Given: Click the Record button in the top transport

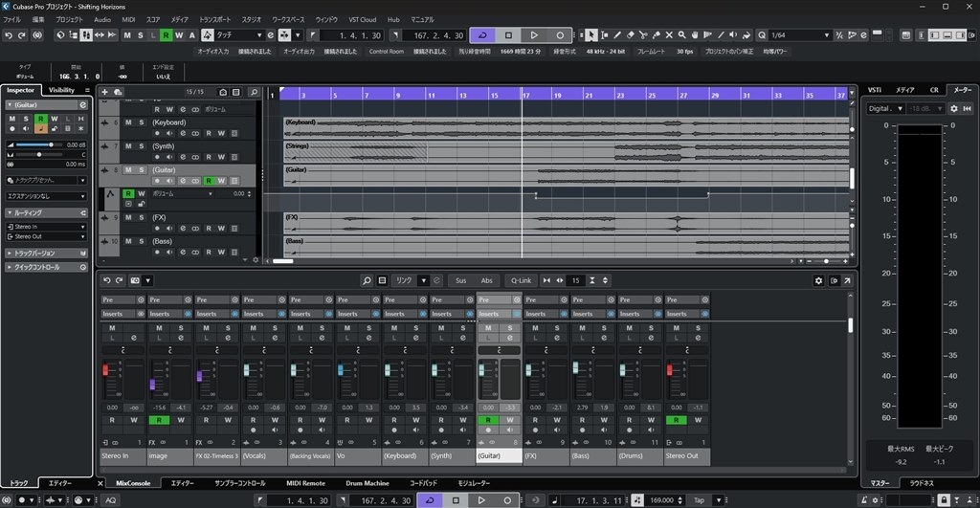Looking at the screenshot, I should pos(560,35).
